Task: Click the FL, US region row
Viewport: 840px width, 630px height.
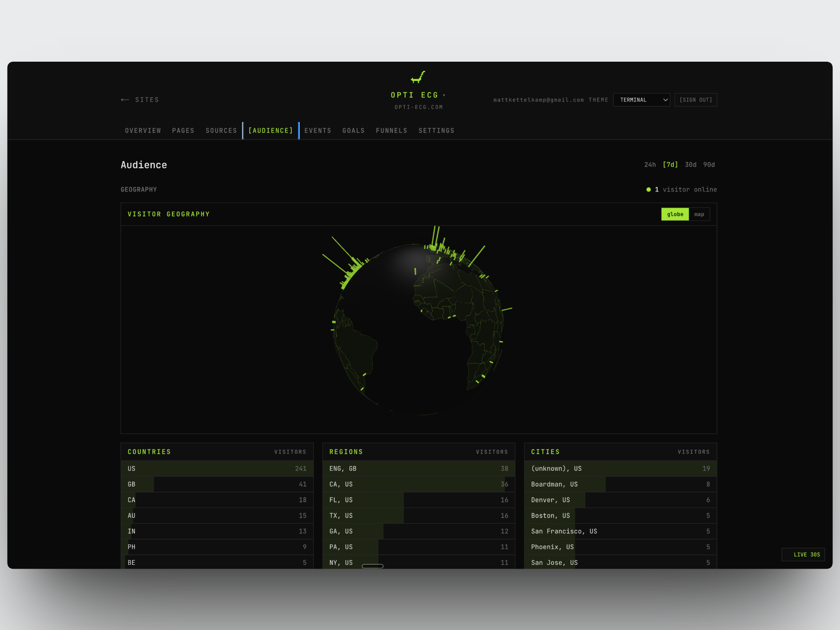Action: pyautogui.click(x=419, y=500)
